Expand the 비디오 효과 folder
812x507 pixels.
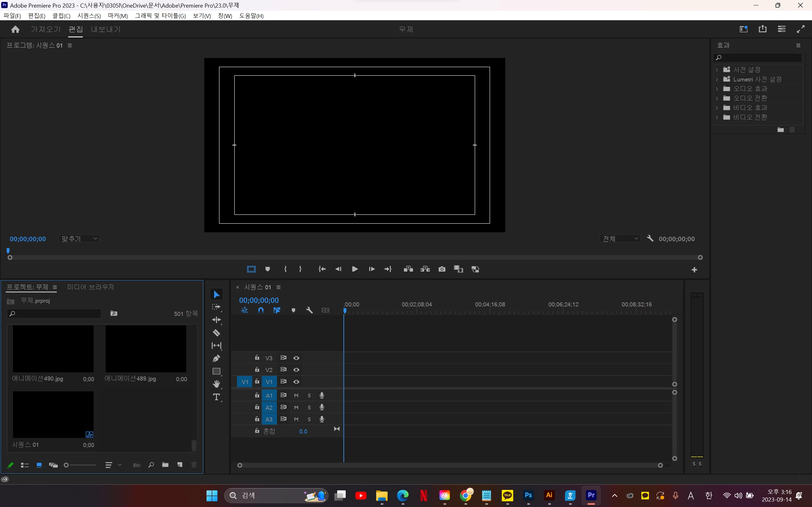click(x=717, y=108)
